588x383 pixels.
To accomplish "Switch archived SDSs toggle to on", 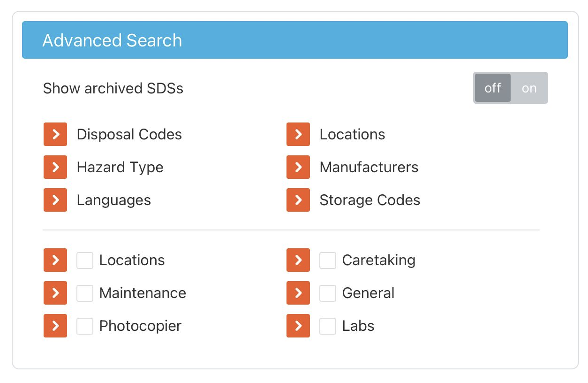I will (529, 88).
